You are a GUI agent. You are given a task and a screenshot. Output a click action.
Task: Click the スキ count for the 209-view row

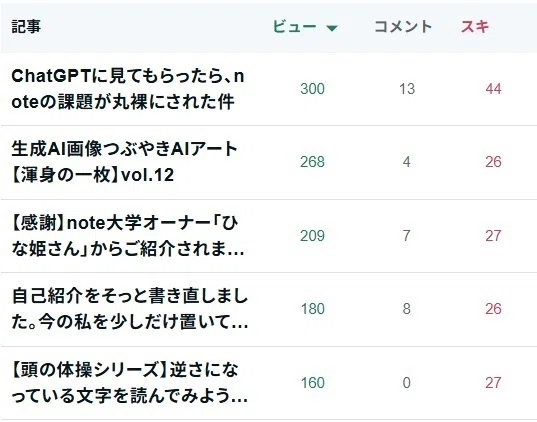click(493, 236)
